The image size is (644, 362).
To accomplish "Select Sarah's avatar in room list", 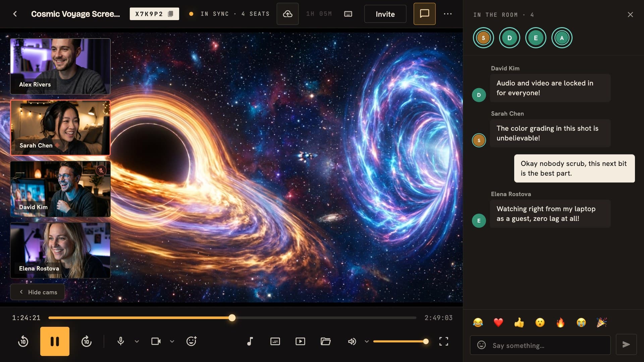I will [x=483, y=38].
